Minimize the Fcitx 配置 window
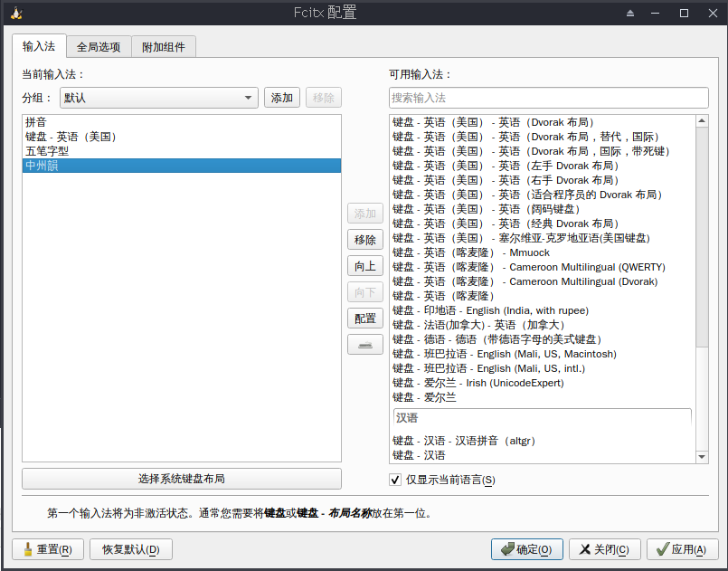Screen dimensions: 728x571 pyautogui.click(x=655, y=13)
